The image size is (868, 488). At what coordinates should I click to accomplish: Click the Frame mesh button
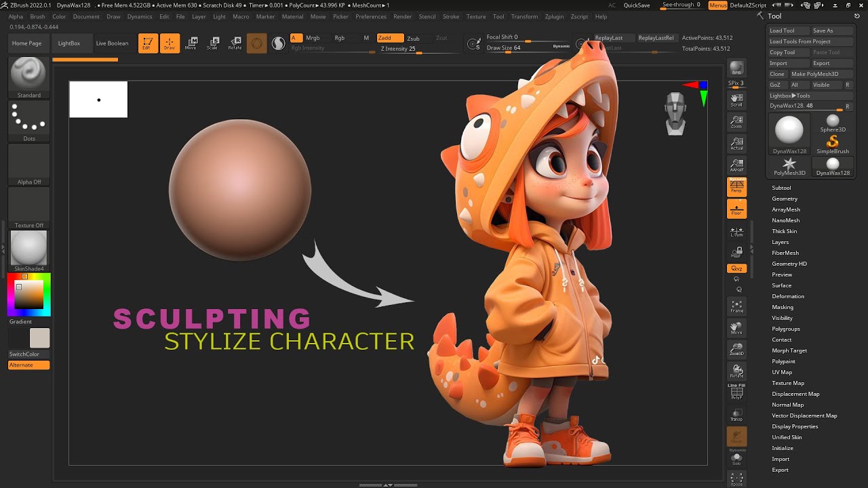click(x=736, y=306)
